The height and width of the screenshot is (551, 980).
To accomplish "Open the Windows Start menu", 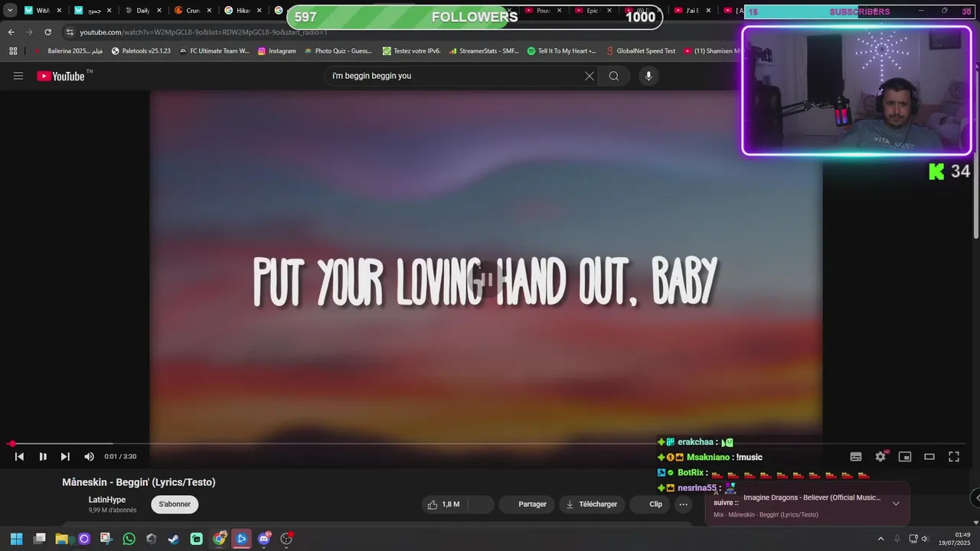I will (x=16, y=539).
